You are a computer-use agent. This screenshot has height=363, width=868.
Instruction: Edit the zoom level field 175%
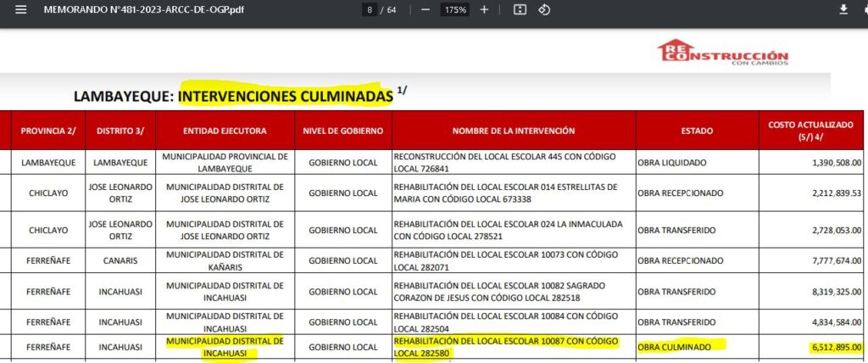(454, 10)
